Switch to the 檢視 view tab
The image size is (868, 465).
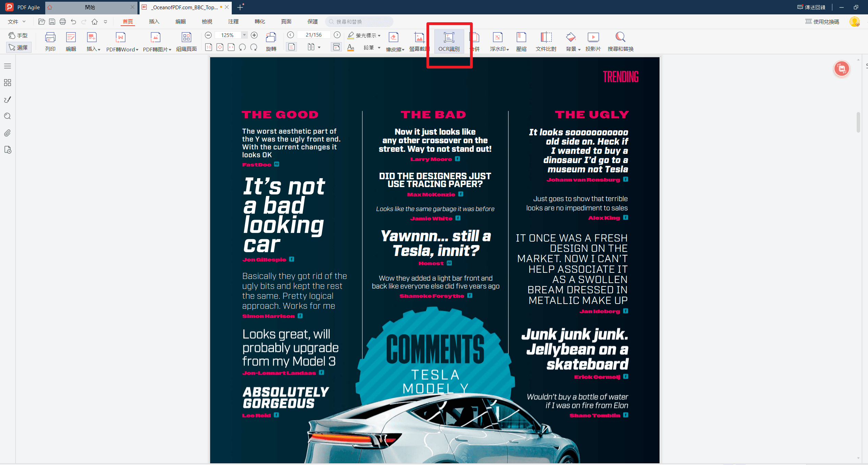coord(207,22)
